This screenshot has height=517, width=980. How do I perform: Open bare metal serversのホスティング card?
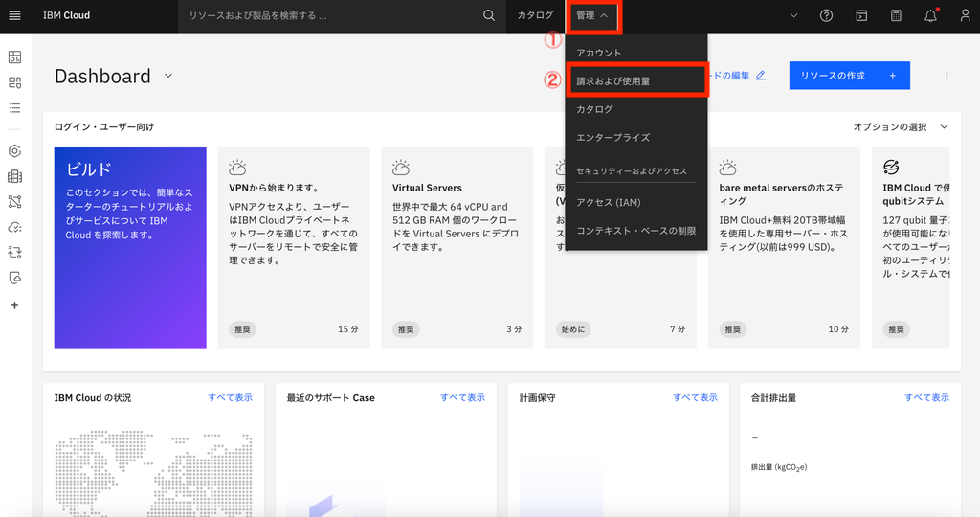[x=784, y=248]
